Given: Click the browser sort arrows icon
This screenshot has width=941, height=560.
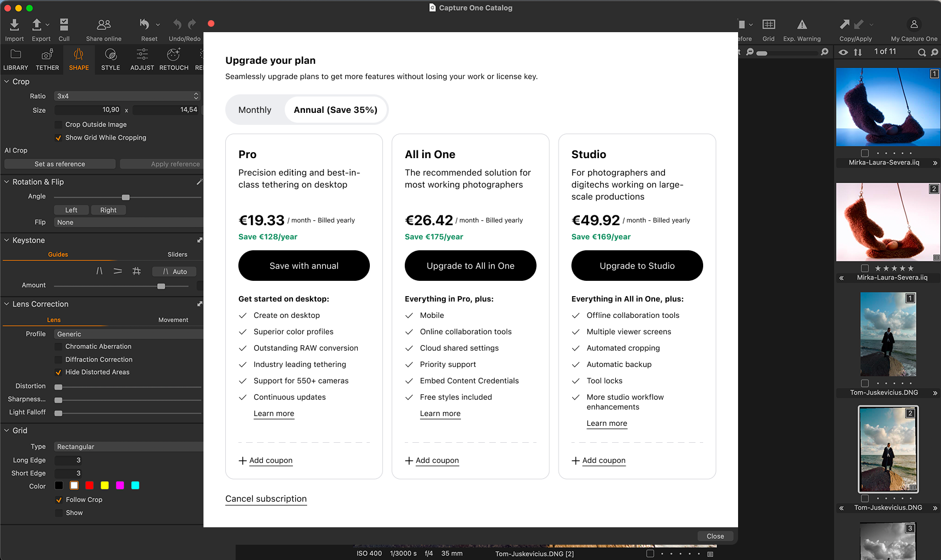Looking at the screenshot, I should [858, 52].
